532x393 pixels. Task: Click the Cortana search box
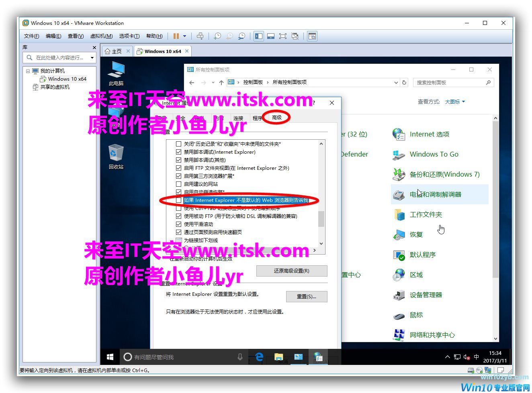click(x=184, y=356)
